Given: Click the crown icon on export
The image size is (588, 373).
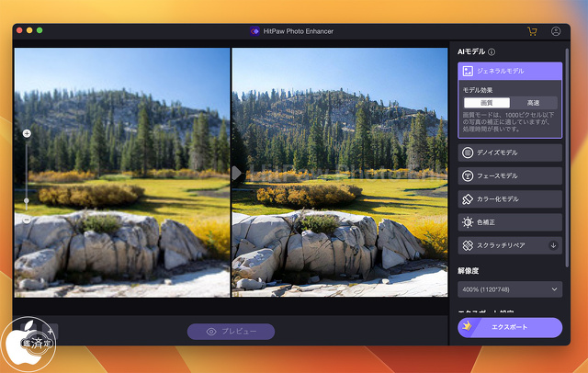Looking at the screenshot, I should coord(467,326).
